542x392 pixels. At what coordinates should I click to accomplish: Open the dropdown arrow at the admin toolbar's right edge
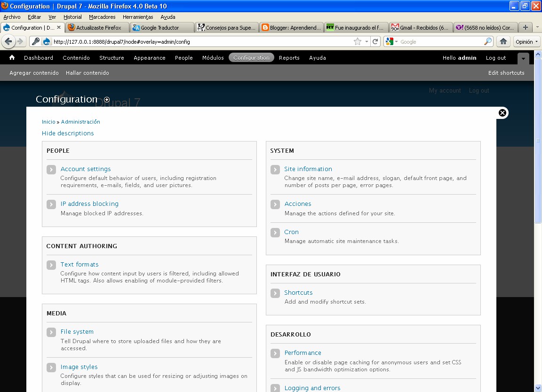coord(523,57)
